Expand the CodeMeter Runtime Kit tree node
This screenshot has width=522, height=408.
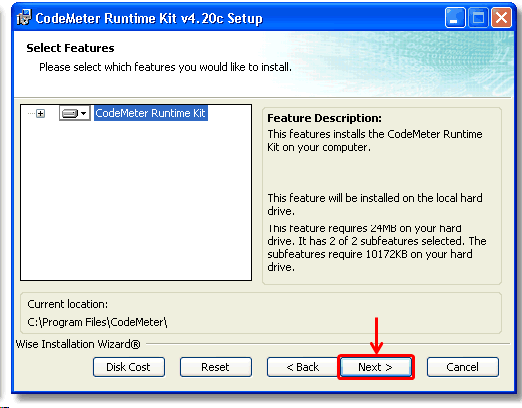point(41,114)
